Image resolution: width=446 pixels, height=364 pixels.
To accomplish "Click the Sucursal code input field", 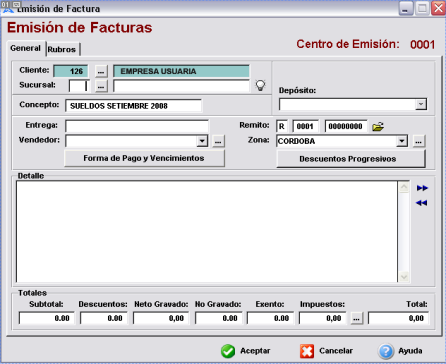I will coord(79,86).
